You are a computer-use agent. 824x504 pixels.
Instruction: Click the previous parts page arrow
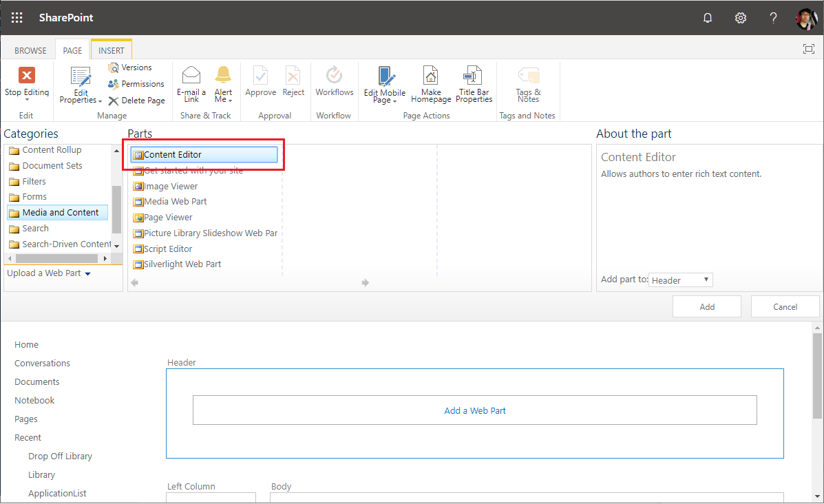click(134, 283)
